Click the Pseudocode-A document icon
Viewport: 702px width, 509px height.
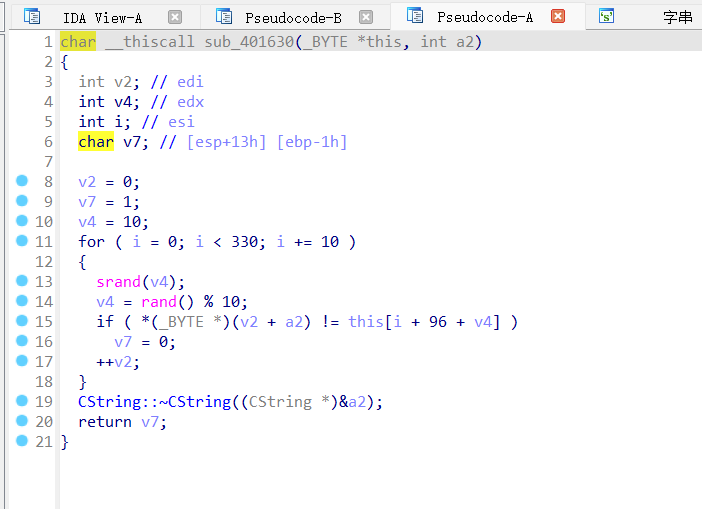(x=415, y=16)
